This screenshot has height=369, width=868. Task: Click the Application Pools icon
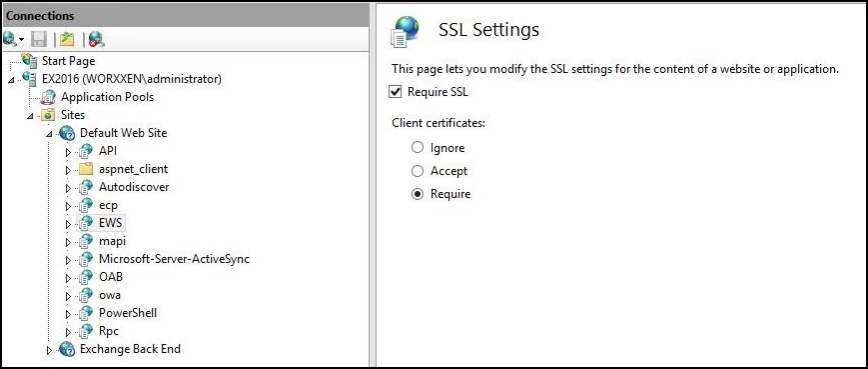pyautogui.click(x=49, y=97)
